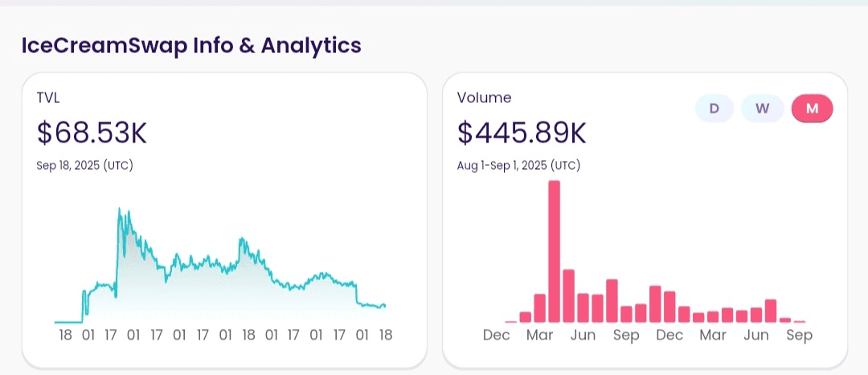This screenshot has height=375, width=868.
Task: Click the $68.53K TVL value
Action: pos(92,133)
